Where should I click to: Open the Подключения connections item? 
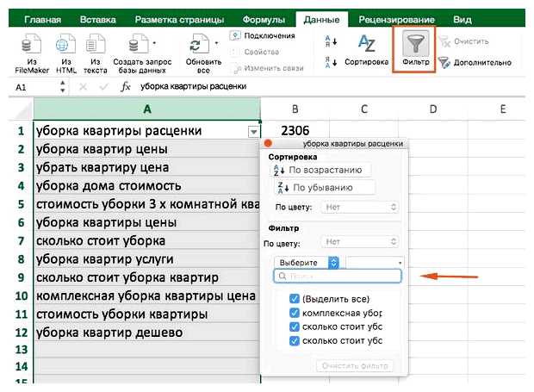coord(262,36)
